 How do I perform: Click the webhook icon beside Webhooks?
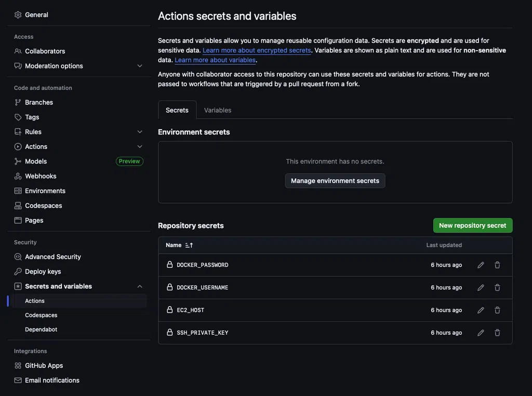18,176
